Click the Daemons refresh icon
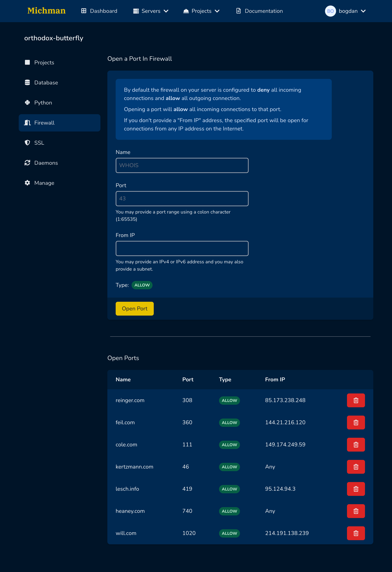392x572 pixels. [27, 163]
